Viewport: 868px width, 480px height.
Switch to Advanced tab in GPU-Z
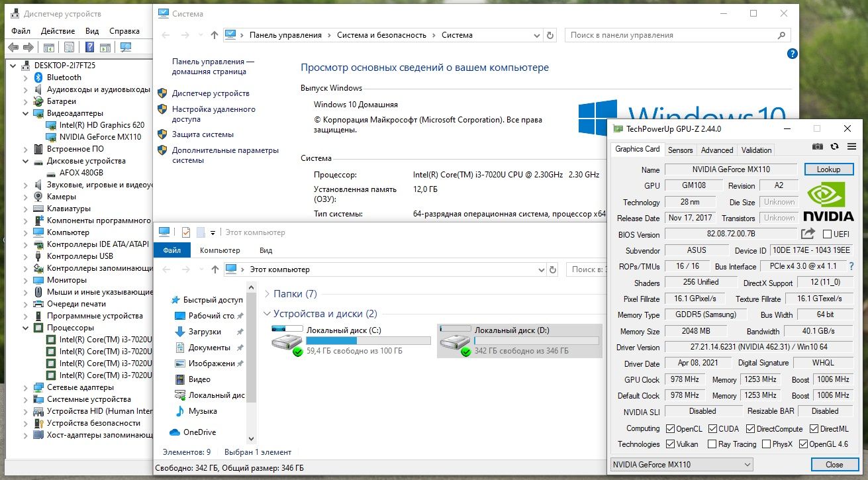point(717,150)
